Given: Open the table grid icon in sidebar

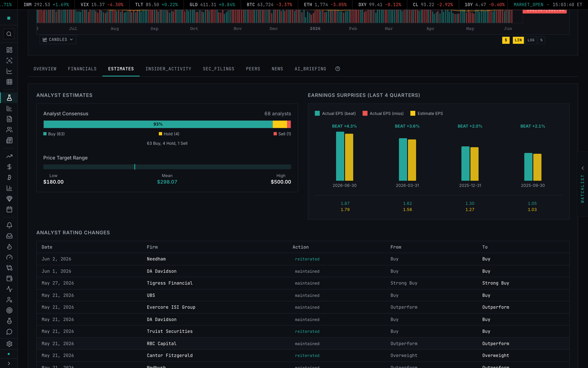Looking at the screenshot, I should (9, 82).
